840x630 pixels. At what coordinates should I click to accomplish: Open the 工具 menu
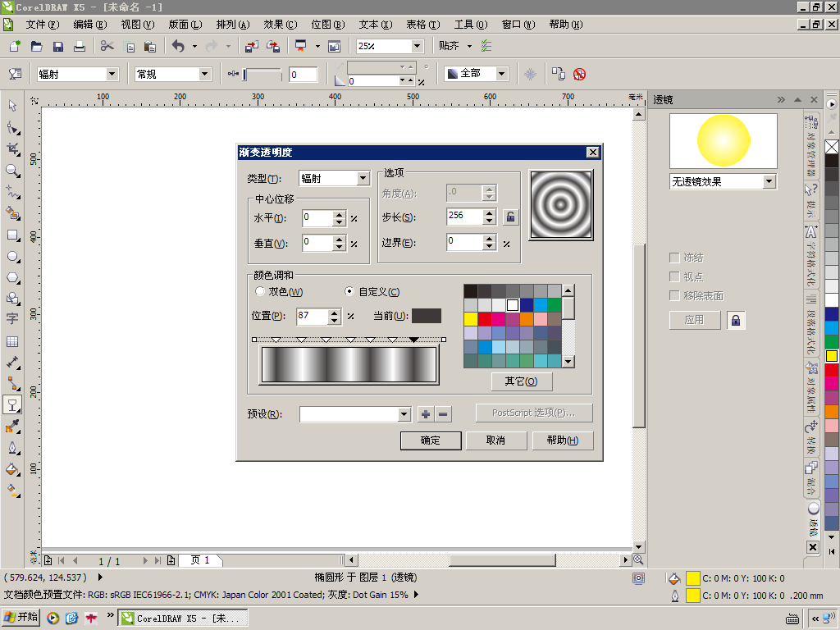click(471, 25)
